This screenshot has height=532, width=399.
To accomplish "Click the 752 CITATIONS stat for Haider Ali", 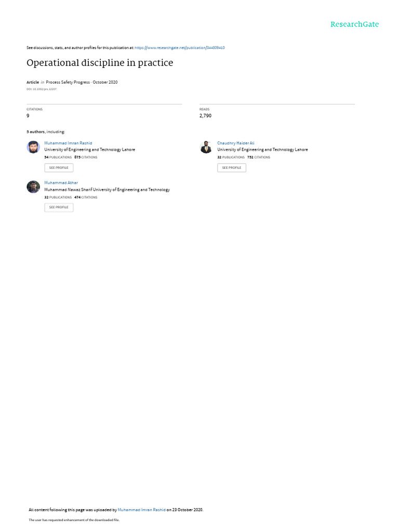I will click(259, 157).
